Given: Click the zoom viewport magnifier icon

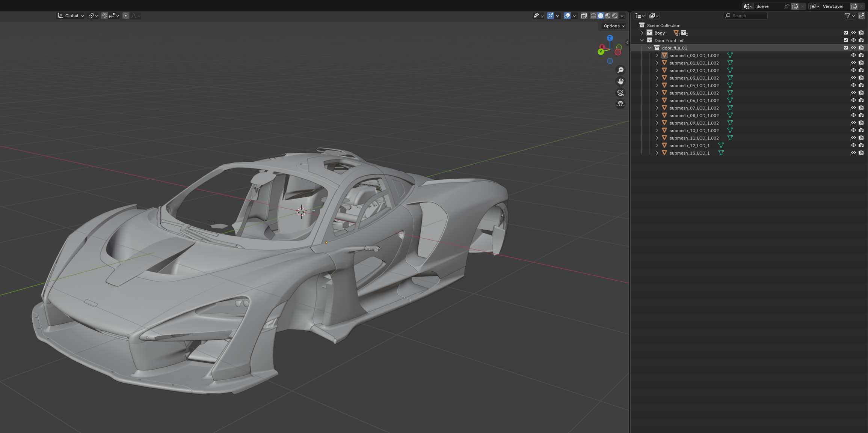Looking at the screenshot, I should [x=620, y=70].
